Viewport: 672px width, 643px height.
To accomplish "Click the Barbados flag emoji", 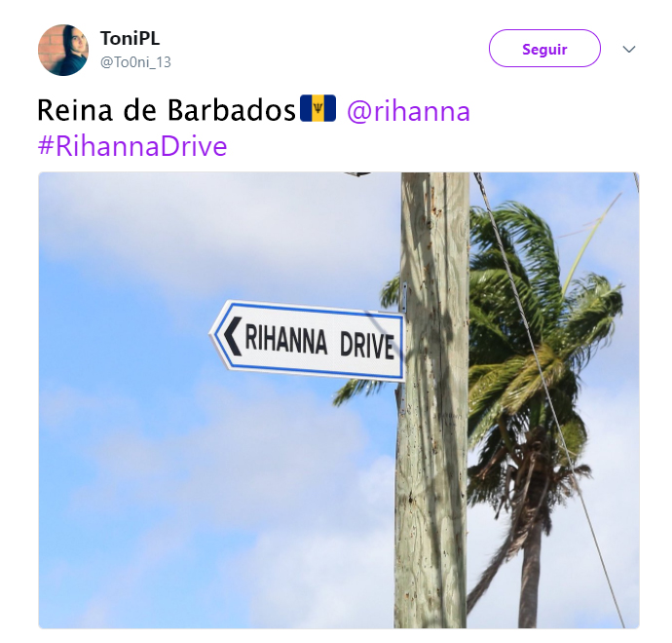I will point(317,108).
